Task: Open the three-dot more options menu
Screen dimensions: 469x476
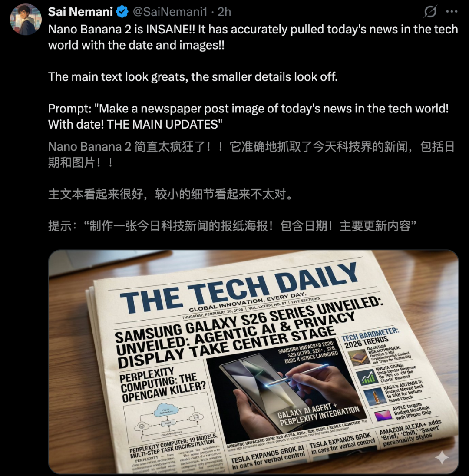Action: pyautogui.click(x=452, y=12)
